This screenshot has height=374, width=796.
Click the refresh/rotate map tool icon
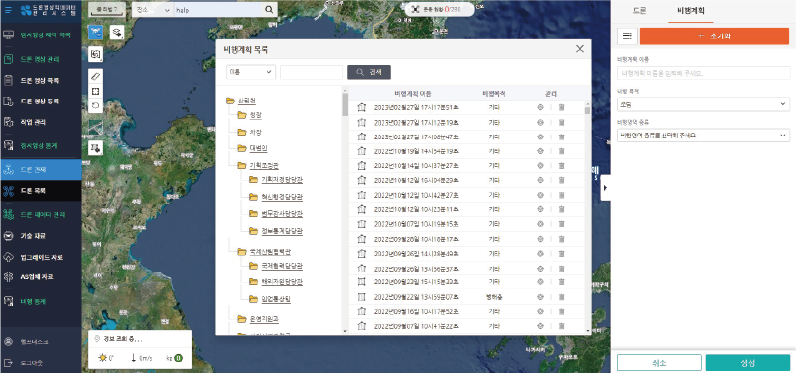coord(95,106)
